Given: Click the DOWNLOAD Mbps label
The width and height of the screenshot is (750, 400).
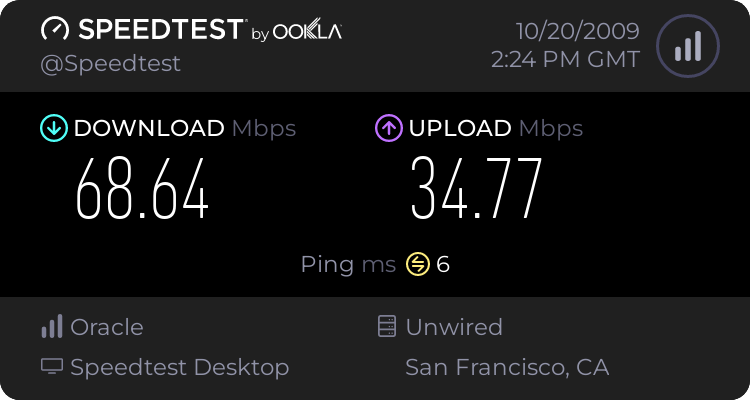Looking at the screenshot, I should coord(185,129).
